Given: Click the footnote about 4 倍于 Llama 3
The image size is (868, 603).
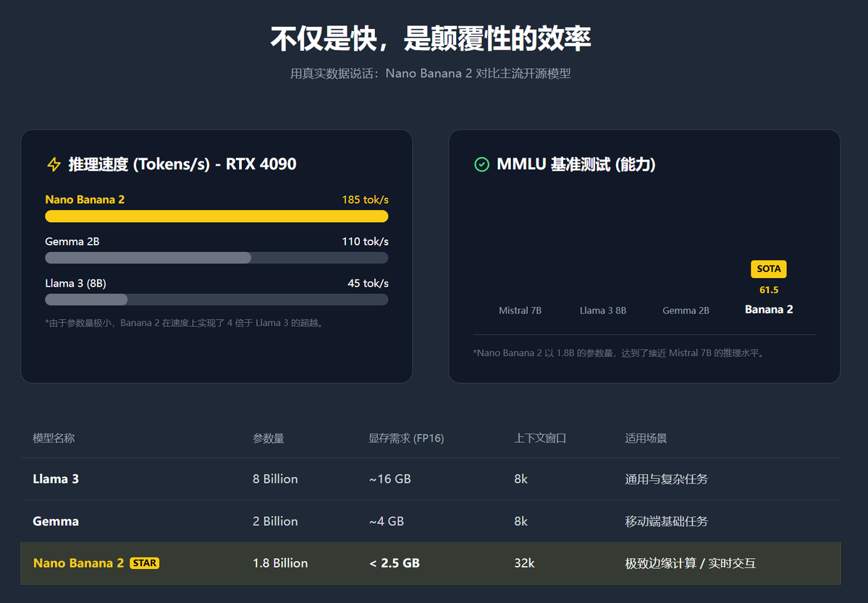Looking at the screenshot, I should 186,323.
